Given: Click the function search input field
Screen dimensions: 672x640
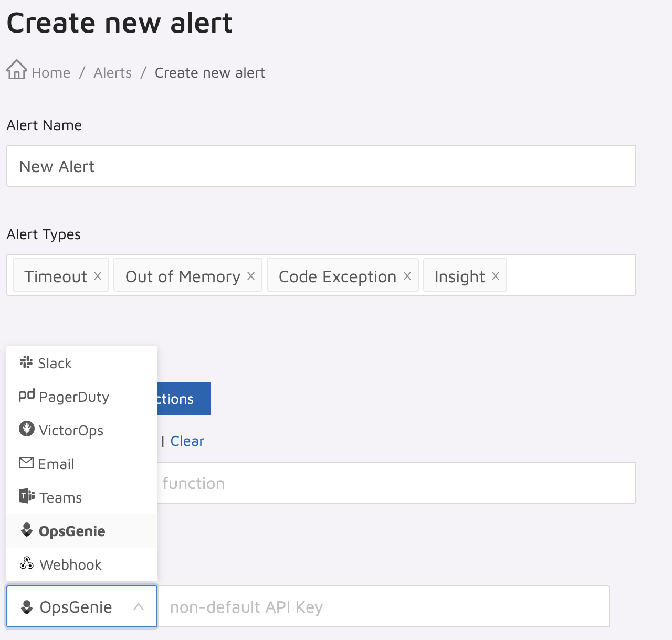Looking at the screenshot, I should coord(397,483).
